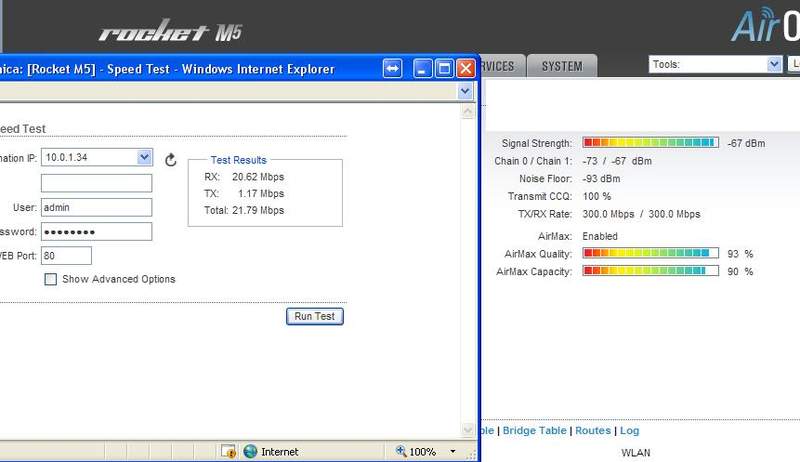
Task: Click the Test Results group heading
Action: click(x=238, y=160)
